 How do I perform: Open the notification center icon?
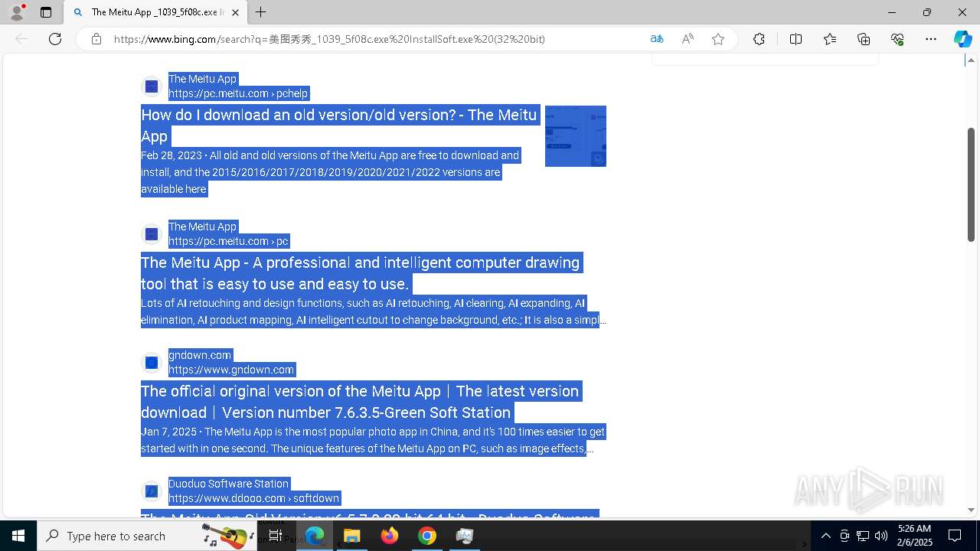coord(955,536)
